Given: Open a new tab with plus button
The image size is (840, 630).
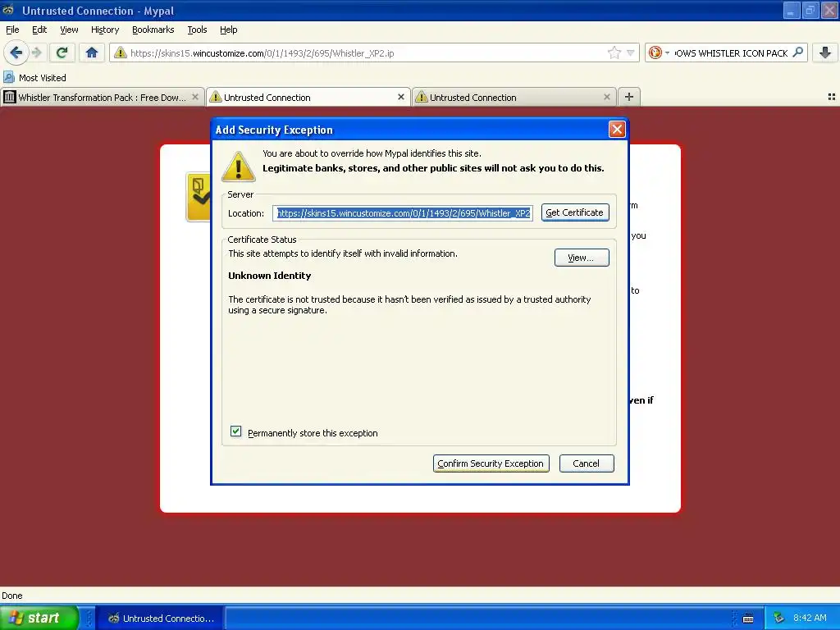Looking at the screenshot, I should pyautogui.click(x=629, y=97).
